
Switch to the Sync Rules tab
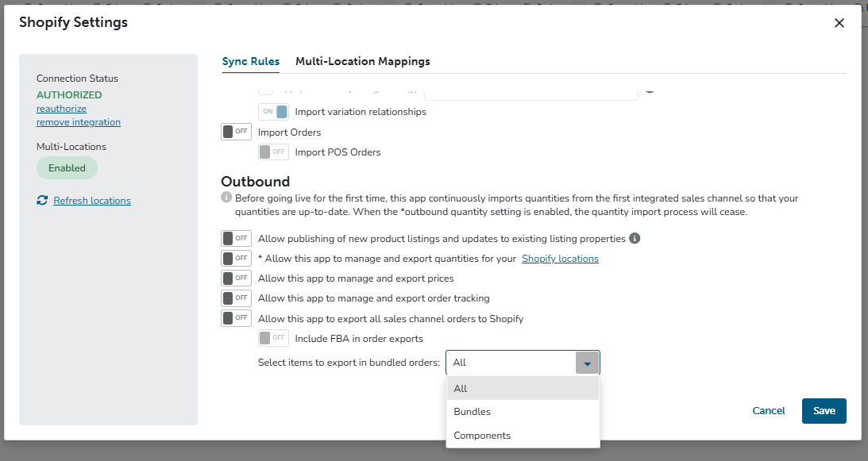(251, 61)
